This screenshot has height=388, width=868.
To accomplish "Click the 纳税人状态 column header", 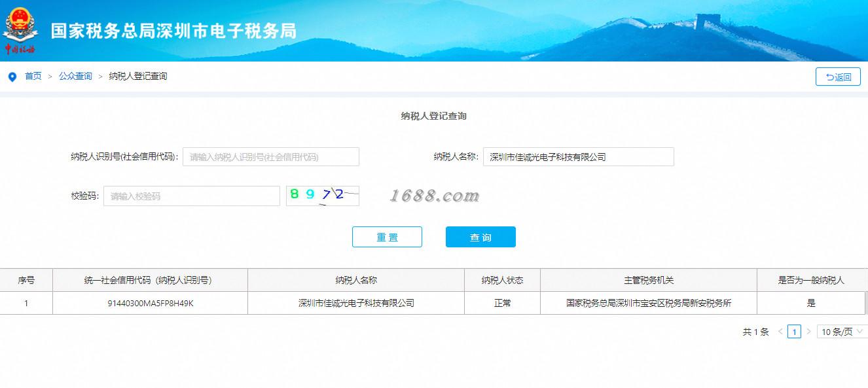I will click(502, 280).
